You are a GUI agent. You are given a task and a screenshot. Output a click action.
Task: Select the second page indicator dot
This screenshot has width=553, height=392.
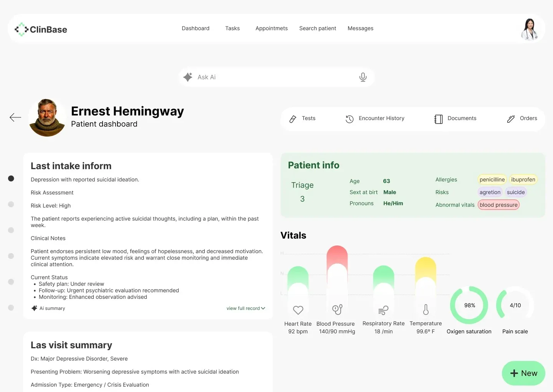point(11,204)
